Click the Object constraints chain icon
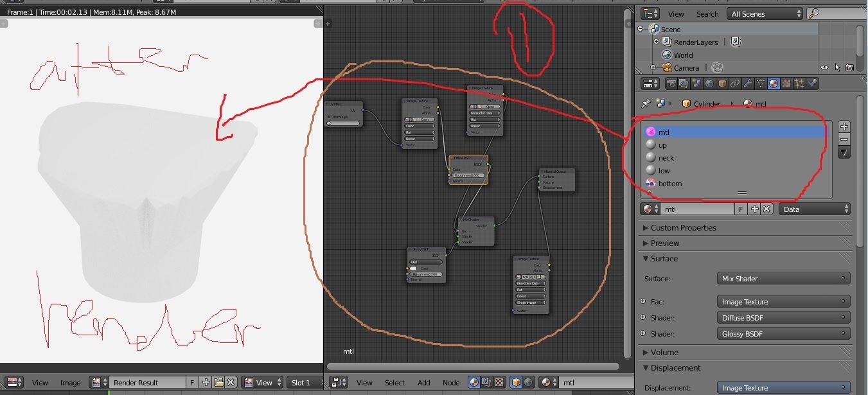Image resolution: width=868 pixels, height=395 pixels. [x=735, y=83]
